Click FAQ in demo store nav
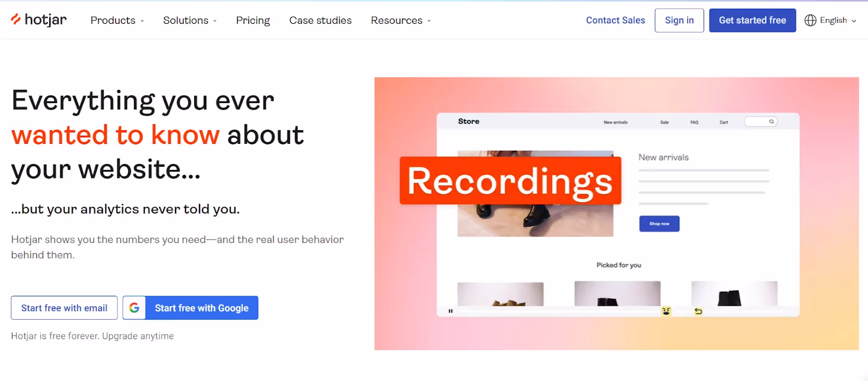Image resolution: width=868 pixels, height=381 pixels. [x=694, y=122]
